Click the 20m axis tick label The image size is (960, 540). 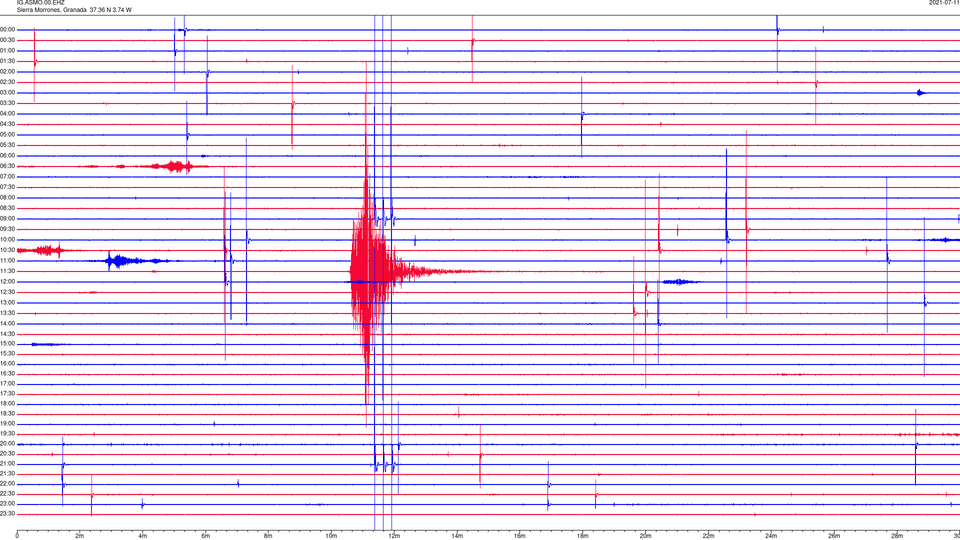[x=645, y=536]
